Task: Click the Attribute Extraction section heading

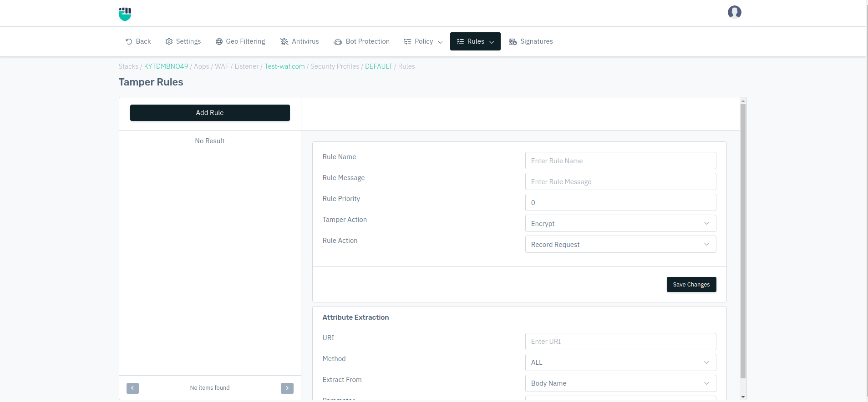Action: [x=355, y=317]
